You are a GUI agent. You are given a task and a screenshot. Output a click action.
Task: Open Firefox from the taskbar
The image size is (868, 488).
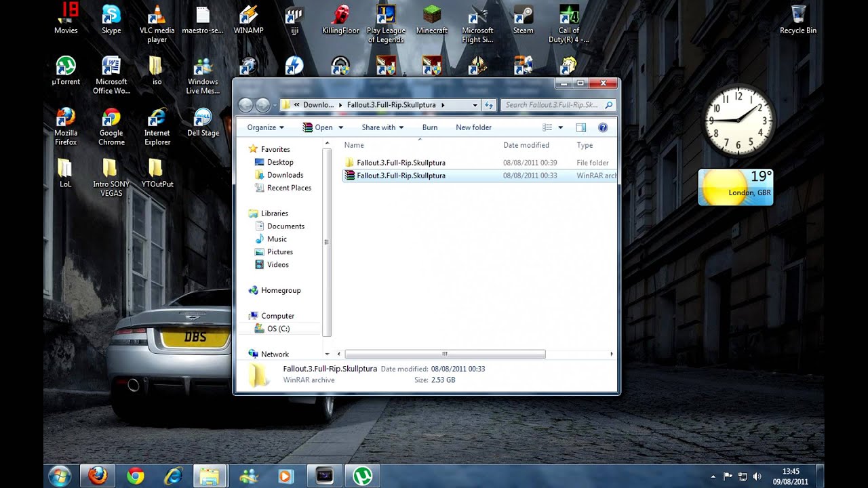pos(98,476)
